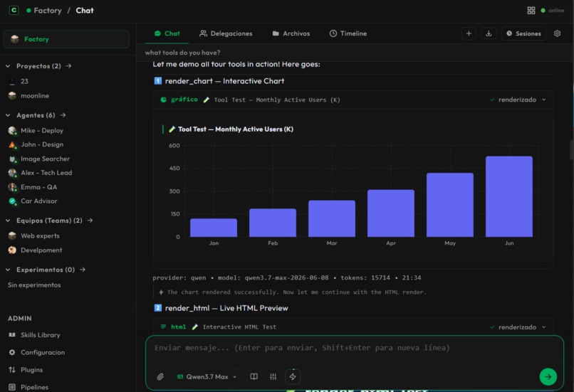Click the paperclip attach file icon
The width and height of the screenshot is (574, 392).
160,376
